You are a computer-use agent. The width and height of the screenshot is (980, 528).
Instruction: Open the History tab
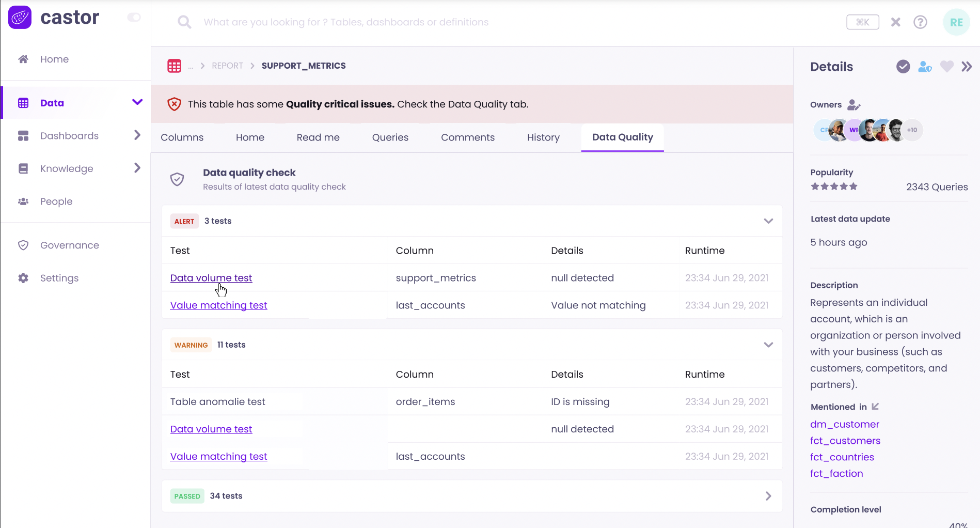point(543,137)
